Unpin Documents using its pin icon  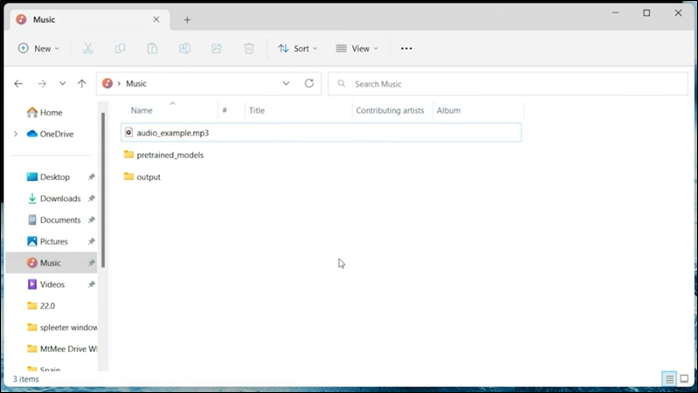coord(91,220)
